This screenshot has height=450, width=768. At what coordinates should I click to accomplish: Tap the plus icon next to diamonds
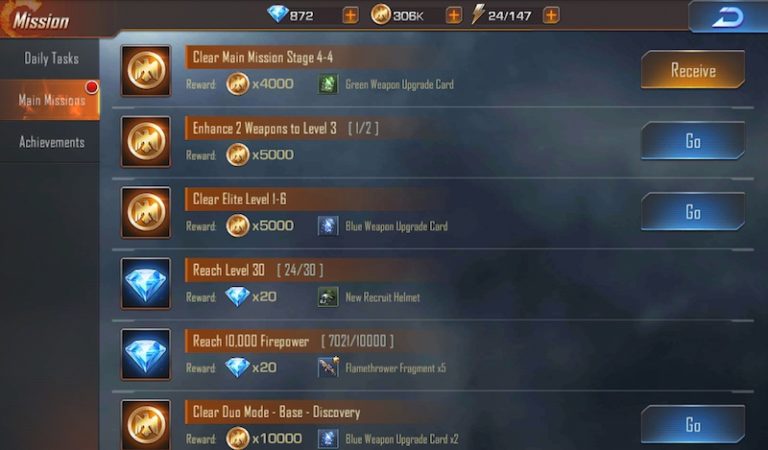tap(350, 15)
